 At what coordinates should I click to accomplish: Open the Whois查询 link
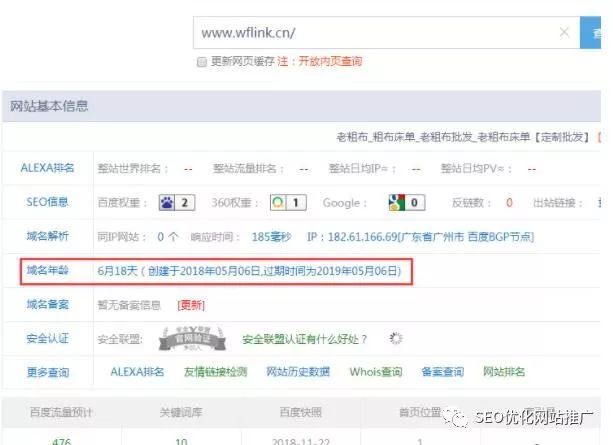(376, 371)
